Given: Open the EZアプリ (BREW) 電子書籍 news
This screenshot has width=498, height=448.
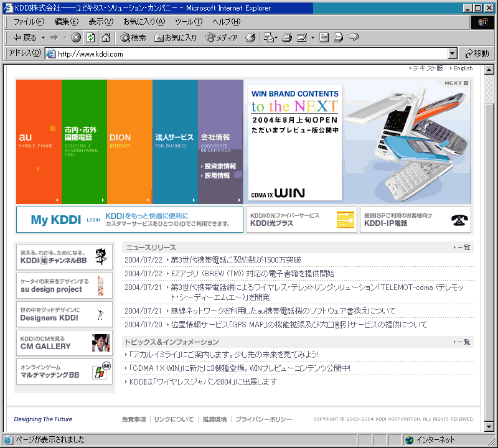Looking at the screenshot, I should (253, 274).
